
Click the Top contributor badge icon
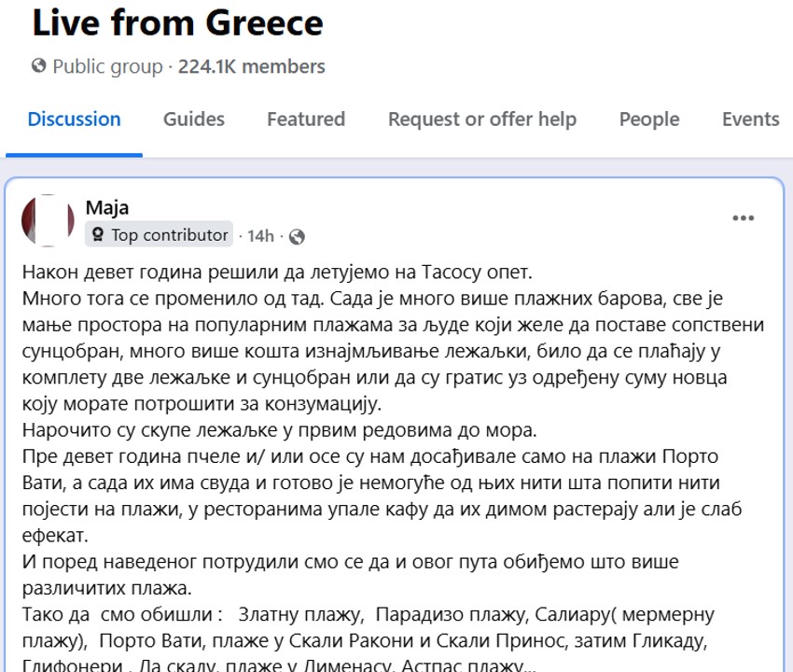click(97, 235)
